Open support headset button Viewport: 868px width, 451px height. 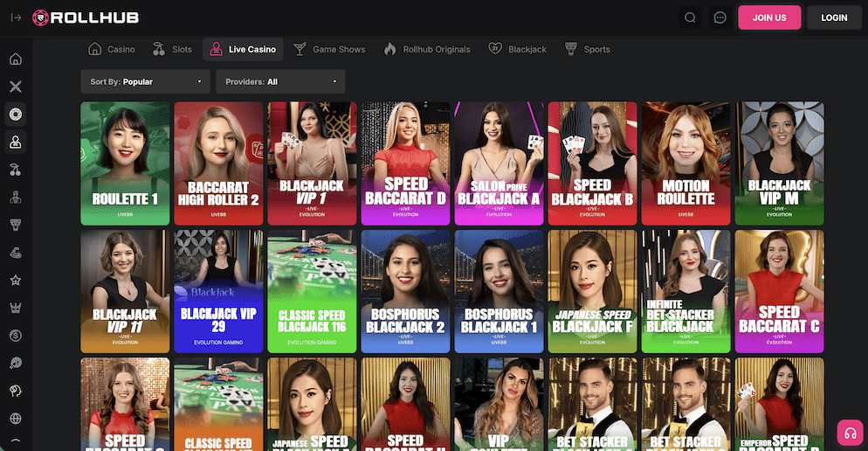pyautogui.click(x=850, y=433)
